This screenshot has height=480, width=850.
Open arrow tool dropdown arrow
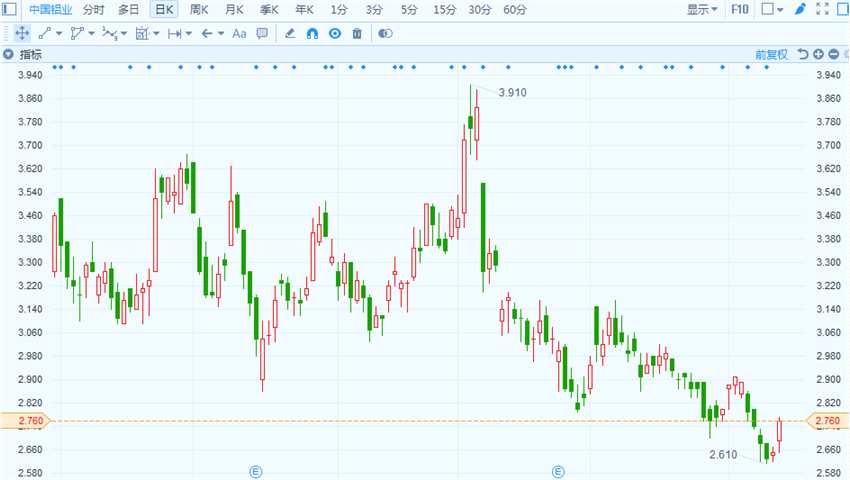point(221,34)
